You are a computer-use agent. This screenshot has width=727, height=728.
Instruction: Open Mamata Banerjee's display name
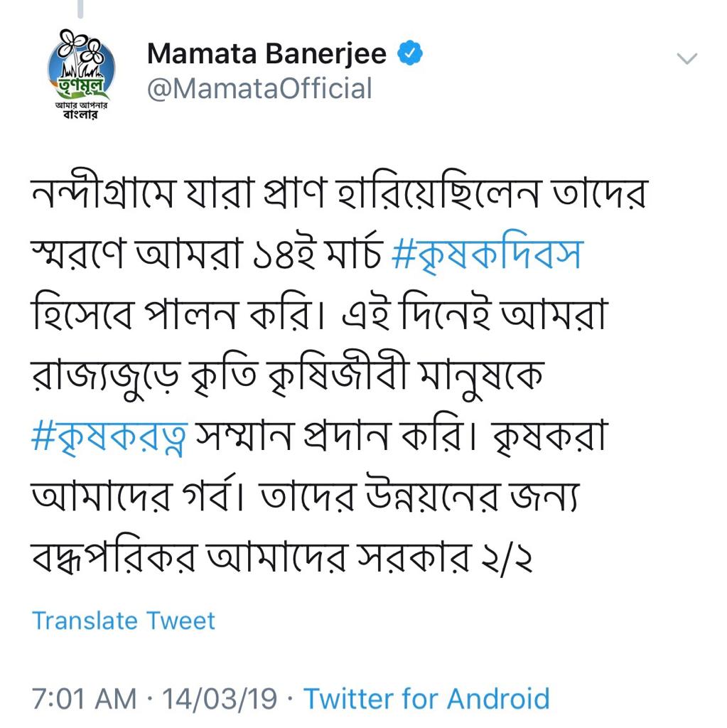[x=266, y=53]
